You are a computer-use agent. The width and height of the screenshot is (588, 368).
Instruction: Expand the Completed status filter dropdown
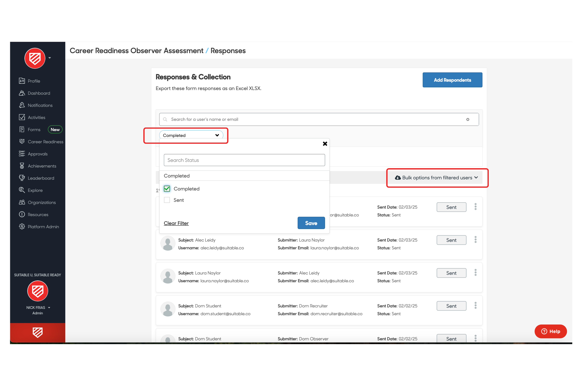click(x=191, y=135)
